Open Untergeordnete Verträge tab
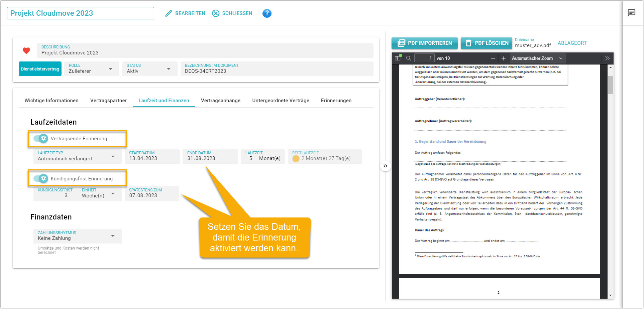 point(281,101)
